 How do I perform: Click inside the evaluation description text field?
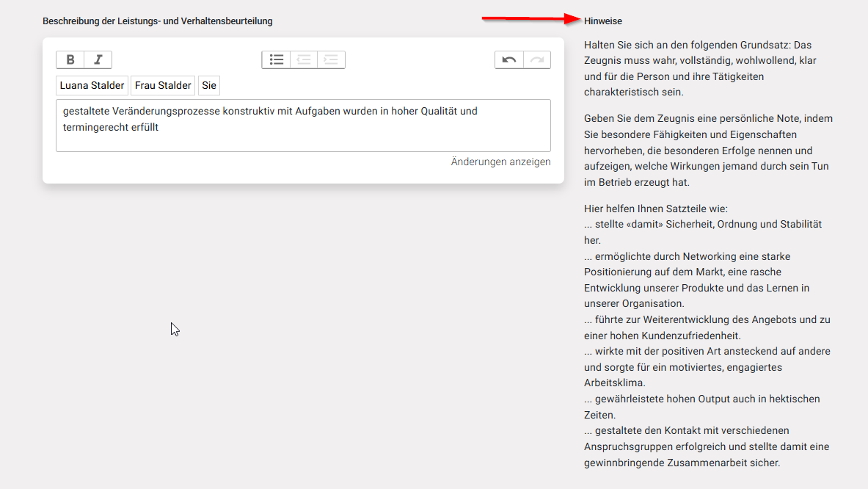(303, 125)
